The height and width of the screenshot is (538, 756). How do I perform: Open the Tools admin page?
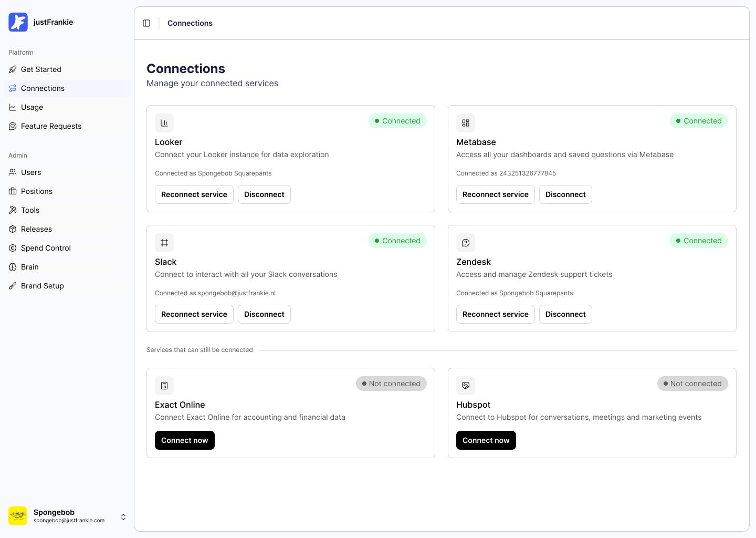tap(67, 210)
